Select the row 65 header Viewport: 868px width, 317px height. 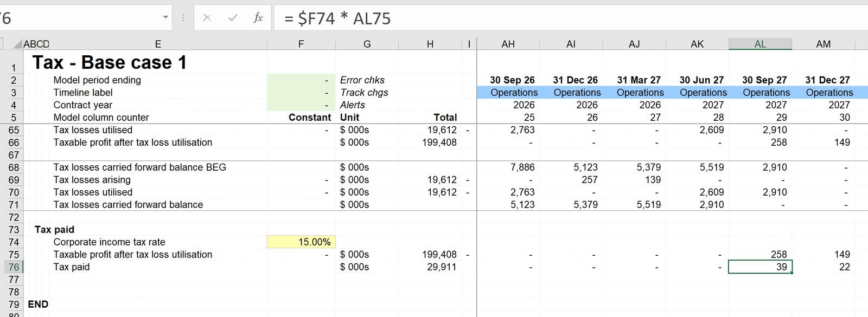13,130
